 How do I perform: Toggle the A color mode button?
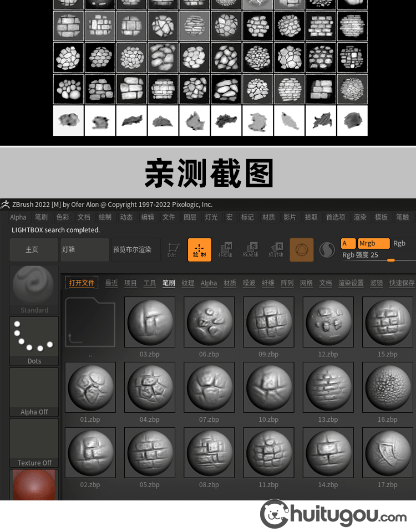coord(348,243)
